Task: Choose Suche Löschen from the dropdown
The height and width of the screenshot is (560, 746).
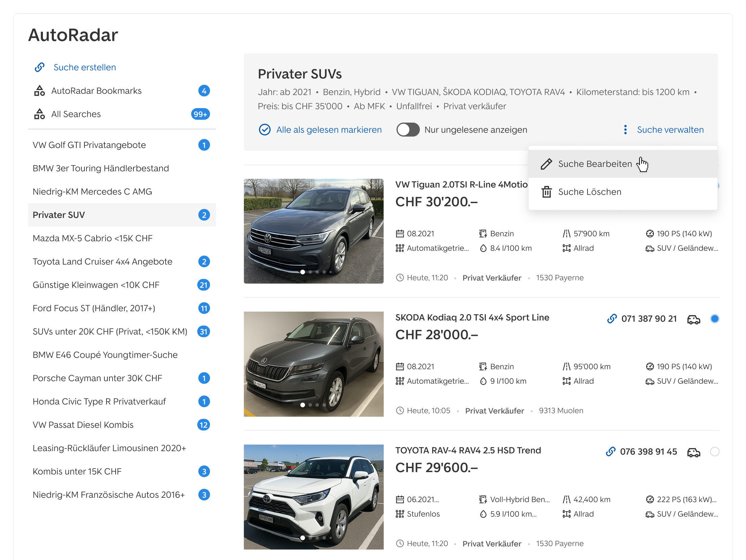Action: [x=589, y=192]
